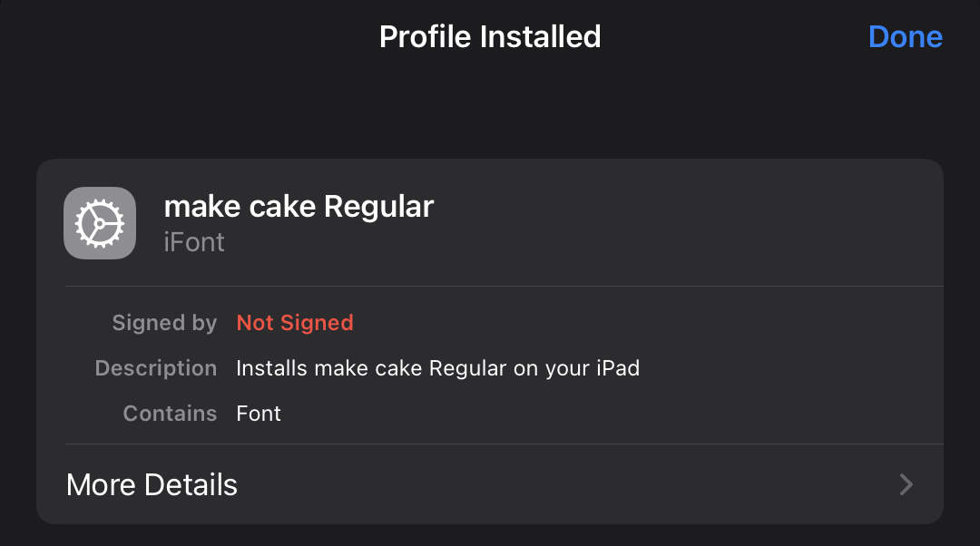Screen dimensions: 980x546
Task: Click the gear profile icon
Action: coord(100,223)
